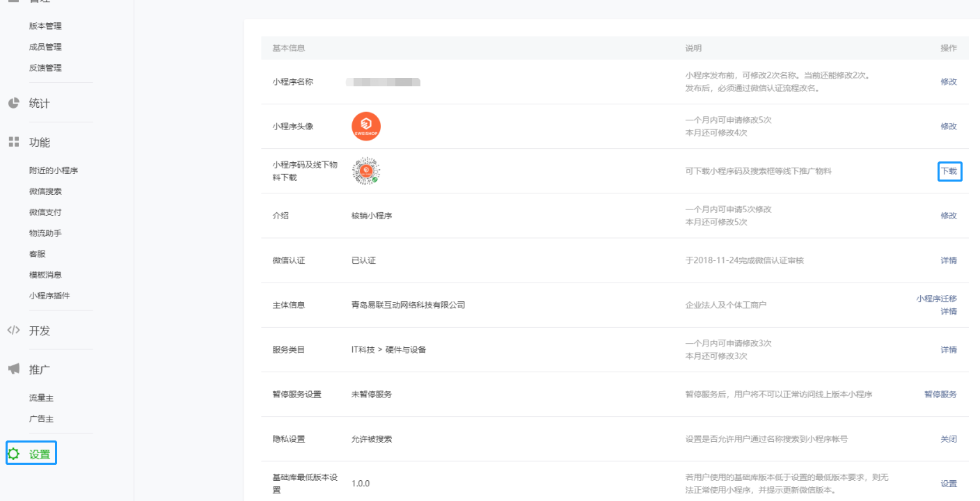The width and height of the screenshot is (980, 501).
Task: Click the 暂停服务设置 label
Action: point(297,394)
